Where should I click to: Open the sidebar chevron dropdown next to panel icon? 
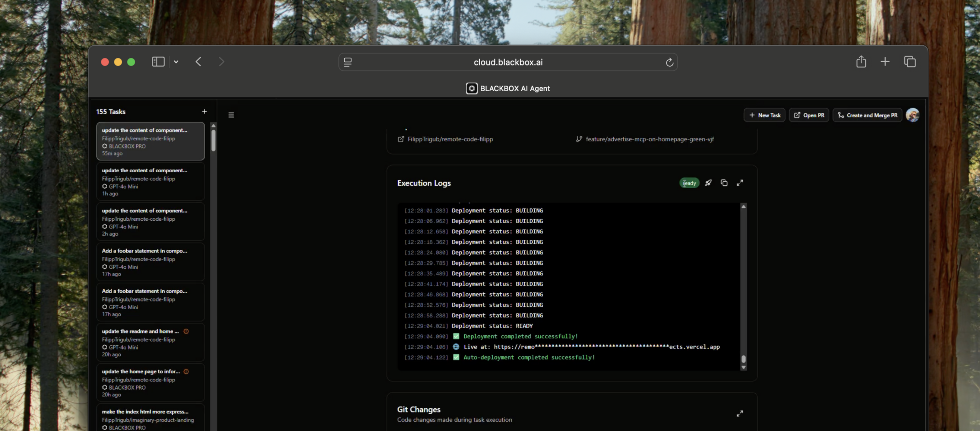tap(176, 61)
